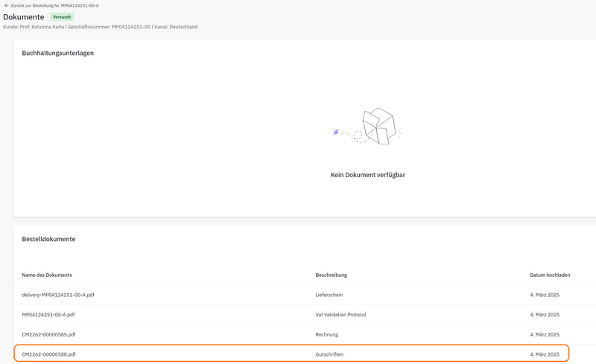Open invoice file CM2262-00000585.pdf
Screen dimensions: 596x364
click(x=48, y=334)
